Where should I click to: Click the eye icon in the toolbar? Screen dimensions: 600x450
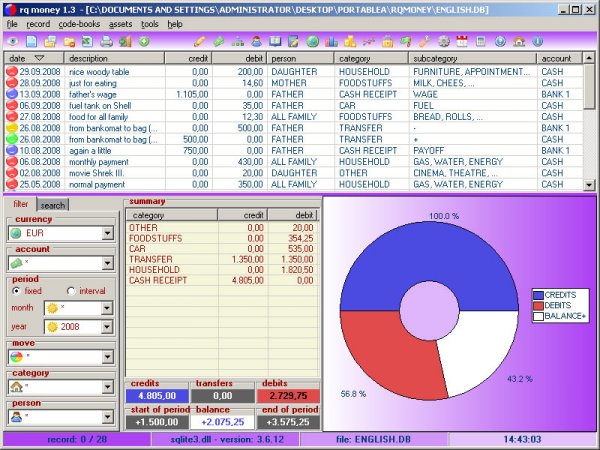coord(13,41)
